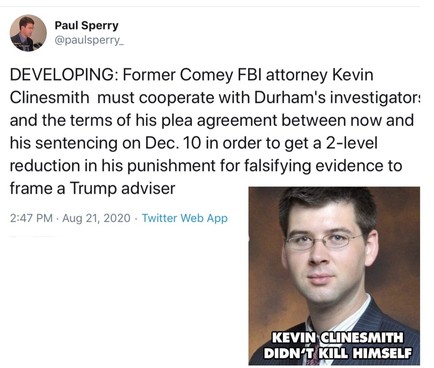
Task: Select the 2:47 PM timestamp
Action: [31, 218]
